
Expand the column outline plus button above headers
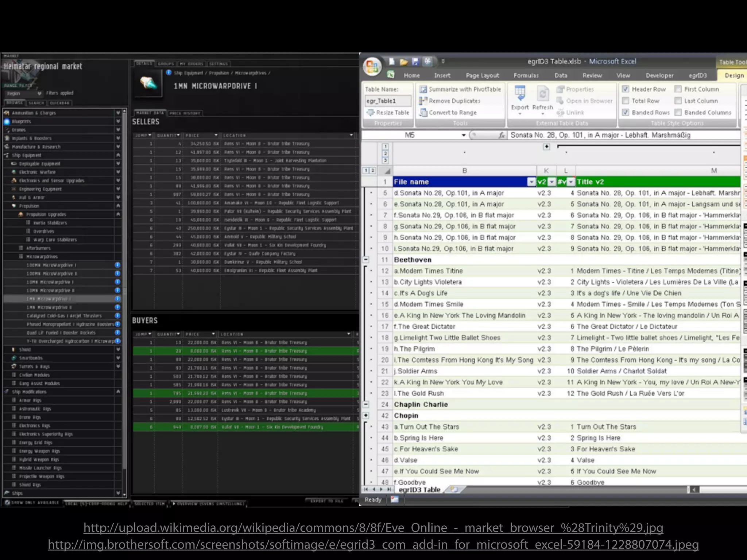546,147
